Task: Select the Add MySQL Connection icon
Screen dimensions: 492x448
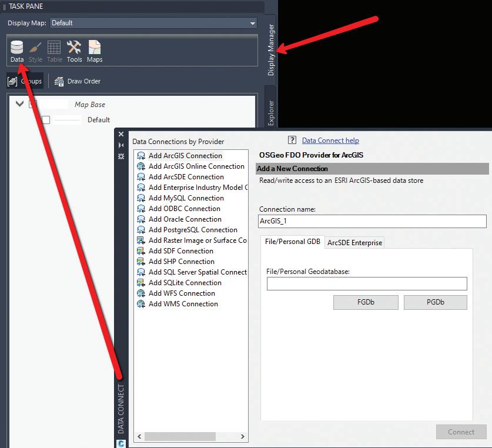Action: 141,198
